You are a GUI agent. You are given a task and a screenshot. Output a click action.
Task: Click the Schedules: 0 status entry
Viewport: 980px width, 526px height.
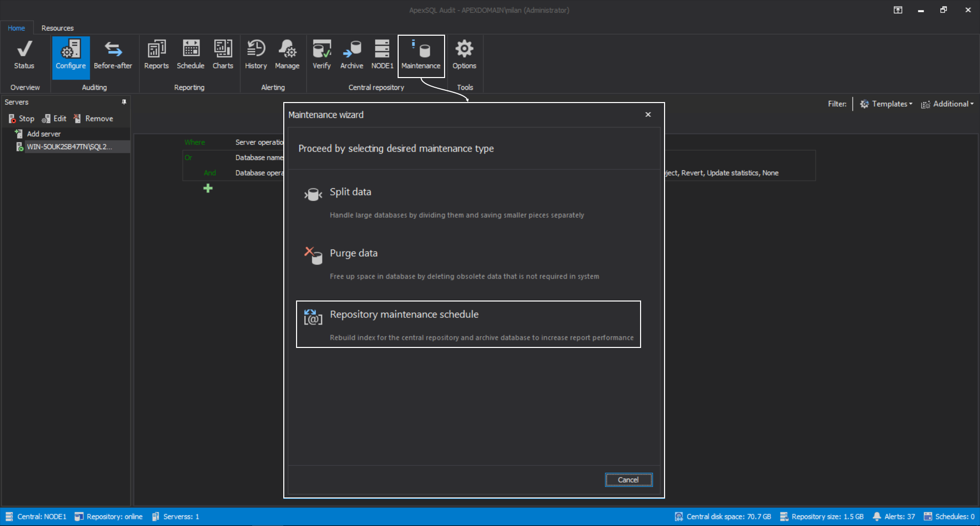(x=949, y=516)
